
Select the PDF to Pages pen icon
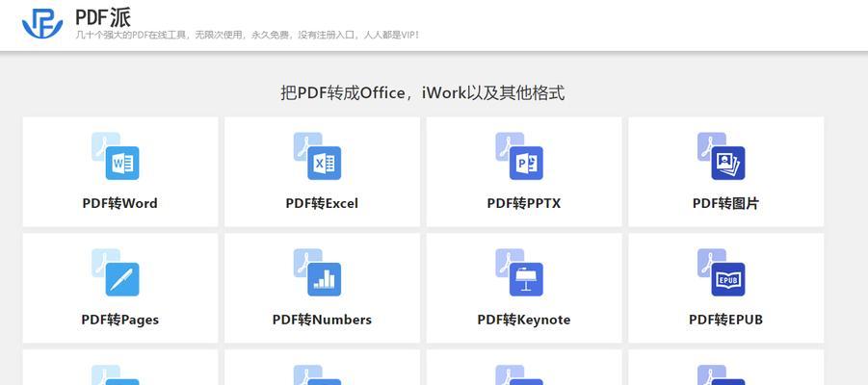click(116, 272)
